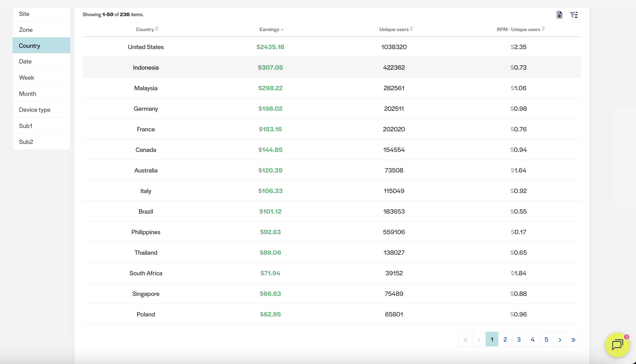Open the Month grouping tab

(x=28, y=94)
